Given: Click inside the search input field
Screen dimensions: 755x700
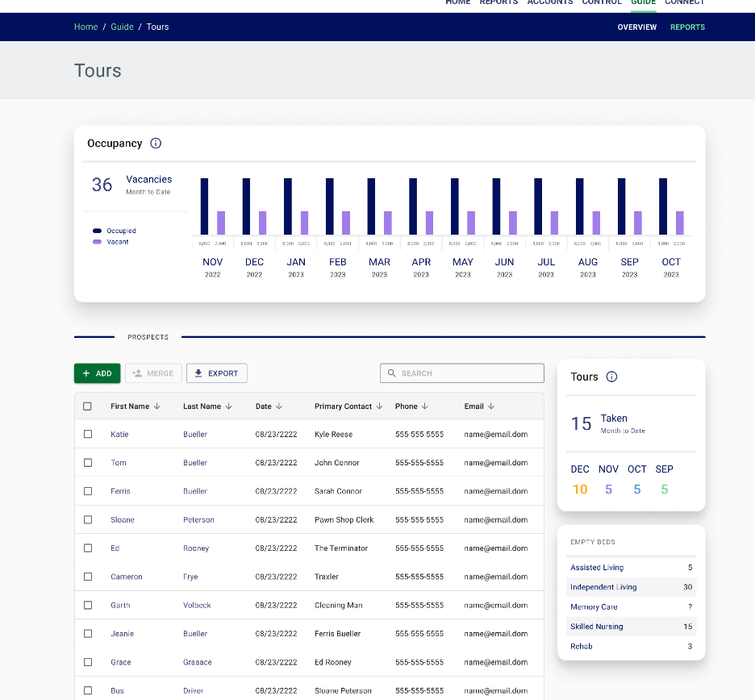Looking at the screenshot, I should 462,373.
